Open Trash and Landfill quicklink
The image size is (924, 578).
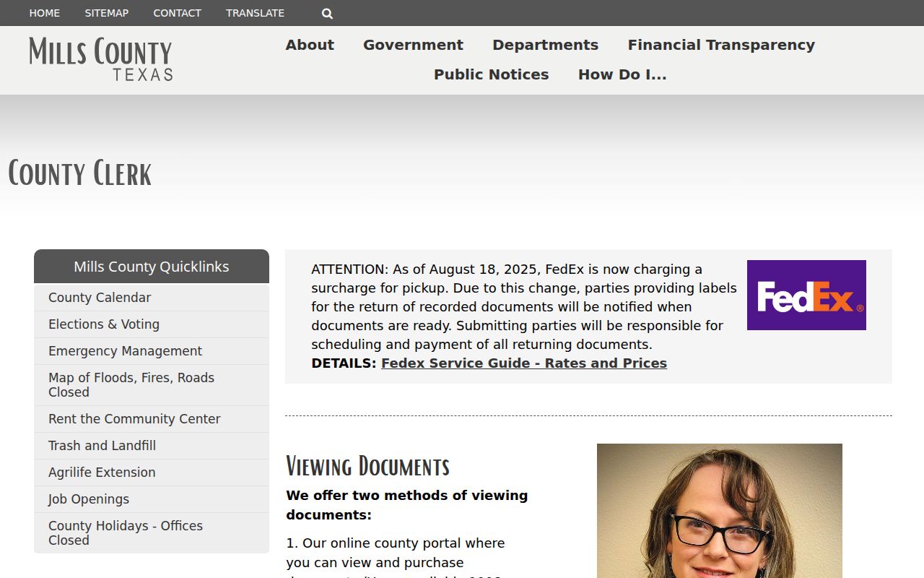152,446
